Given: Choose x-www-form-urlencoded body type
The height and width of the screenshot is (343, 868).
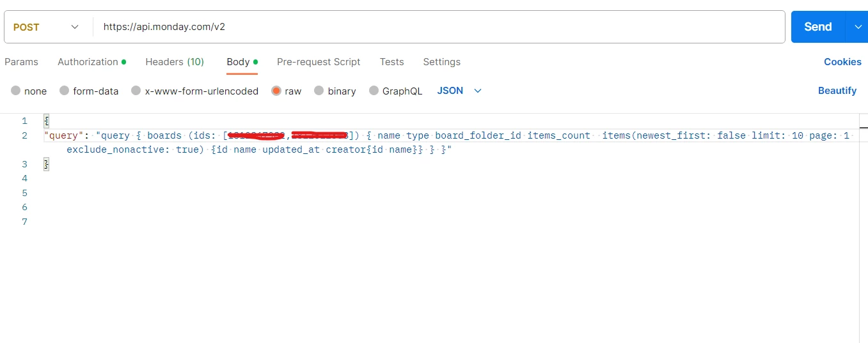Looking at the screenshot, I should tap(194, 91).
